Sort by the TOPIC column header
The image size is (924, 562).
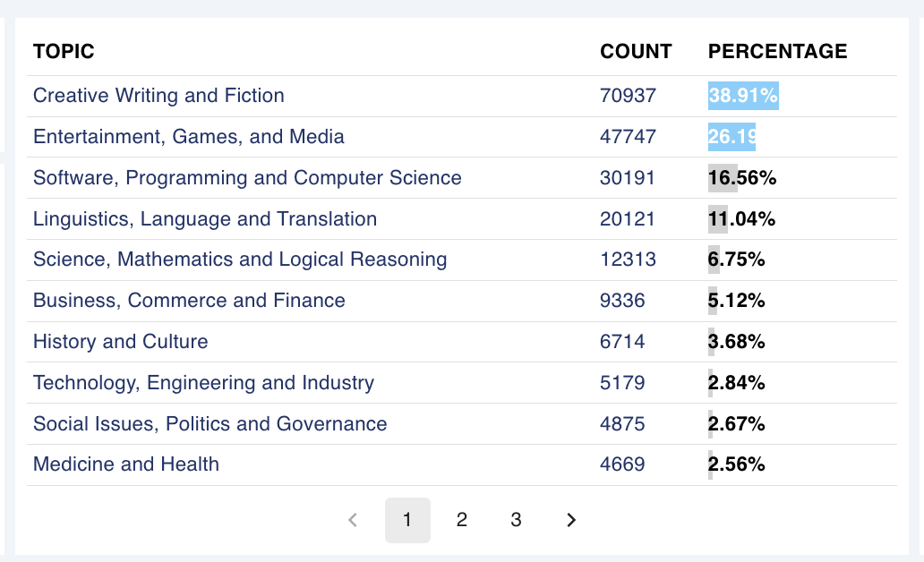[64, 52]
